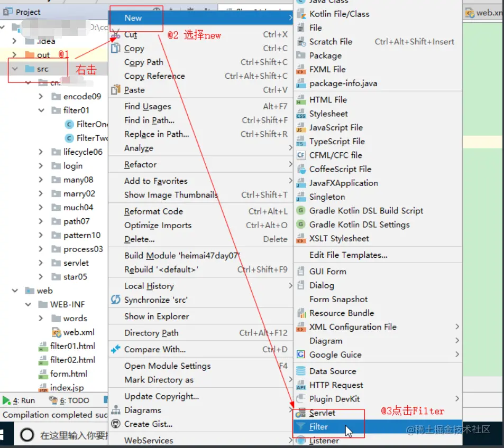Click the Kotlin File/Class icon

point(301,14)
